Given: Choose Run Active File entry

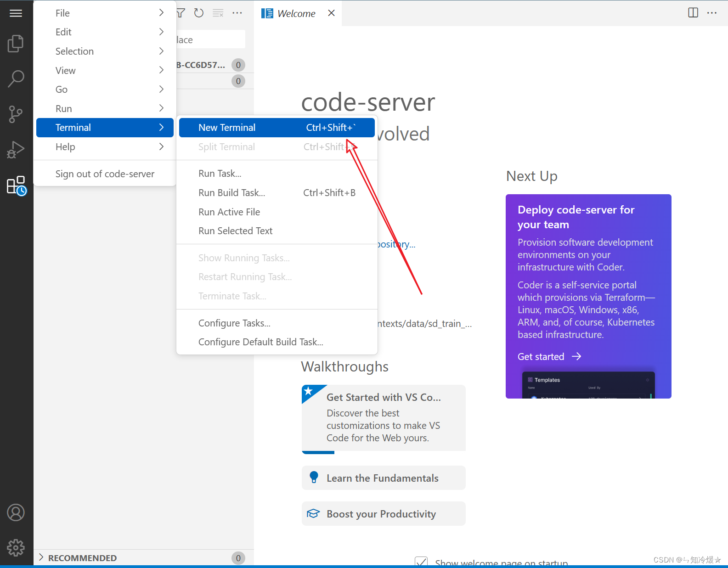Looking at the screenshot, I should (x=277, y=212).
